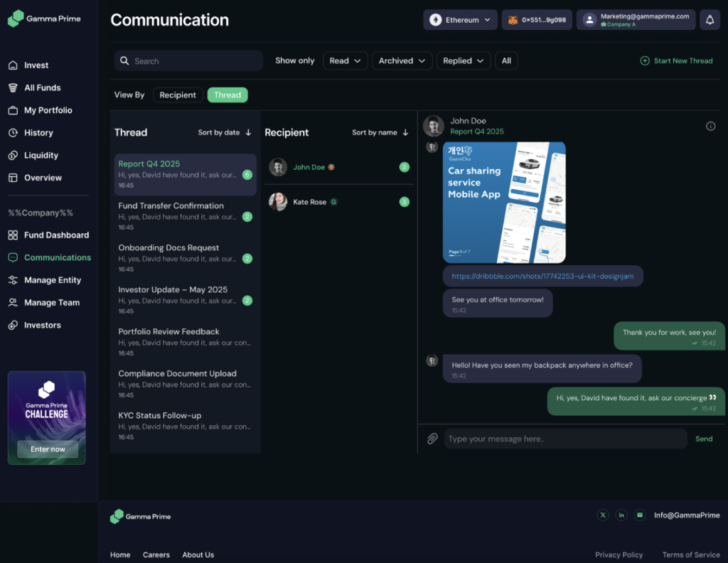Open the notifications bell
Image resolution: width=728 pixels, height=563 pixels.
[x=710, y=20]
